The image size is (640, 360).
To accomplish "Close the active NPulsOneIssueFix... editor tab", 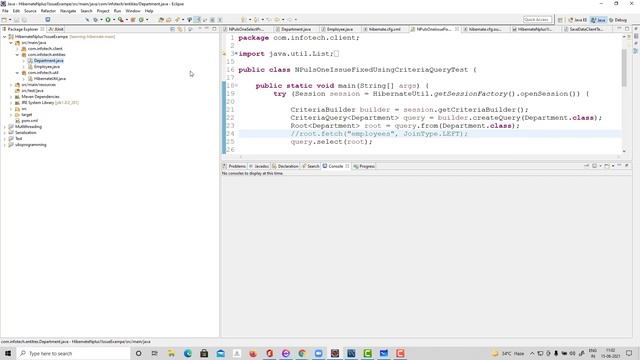I will pyautogui.click(x=457, y=29).
